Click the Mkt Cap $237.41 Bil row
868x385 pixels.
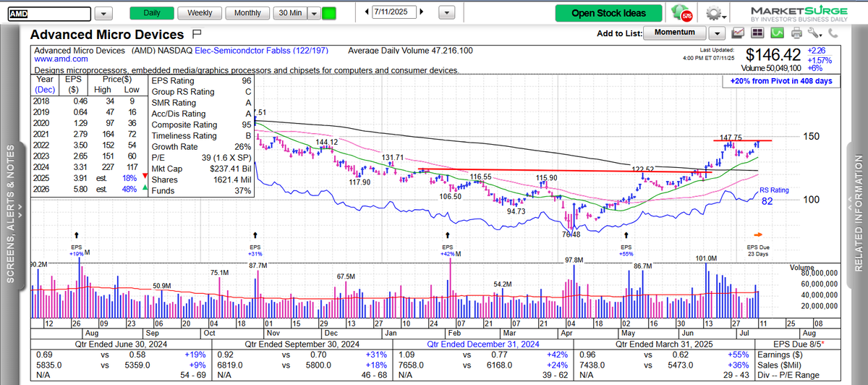(201, 168)
